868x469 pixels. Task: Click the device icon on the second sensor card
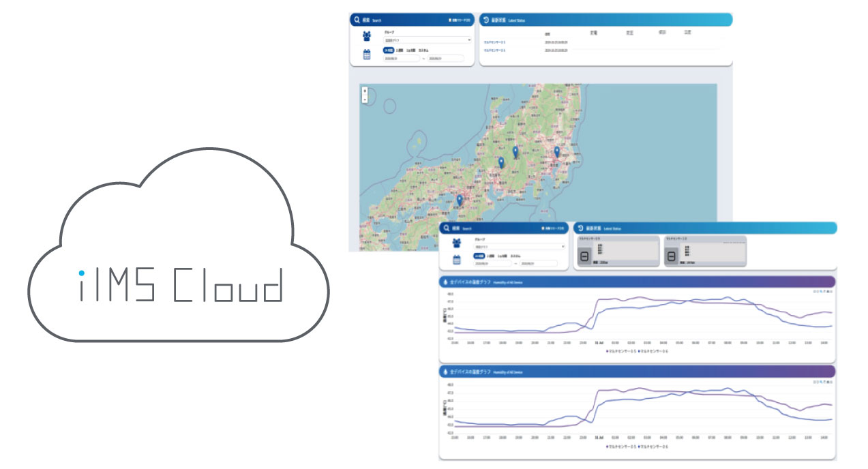click(672, 256)
